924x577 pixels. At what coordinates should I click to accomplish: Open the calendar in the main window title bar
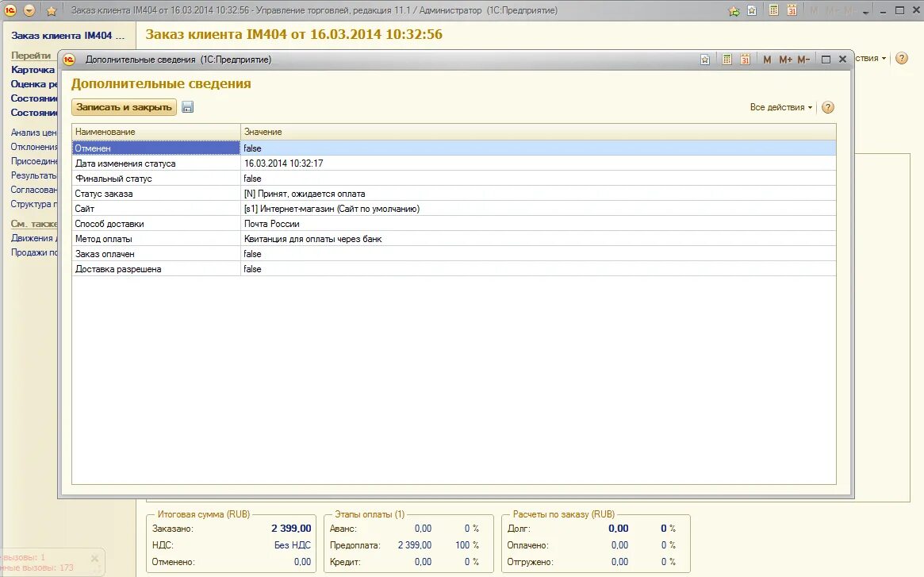[x=792, y=10]
